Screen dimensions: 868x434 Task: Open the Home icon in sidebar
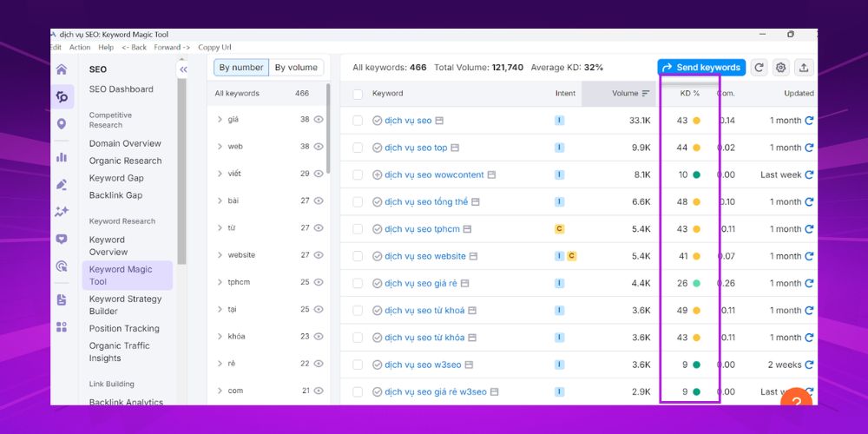click(x=62, y=69)
